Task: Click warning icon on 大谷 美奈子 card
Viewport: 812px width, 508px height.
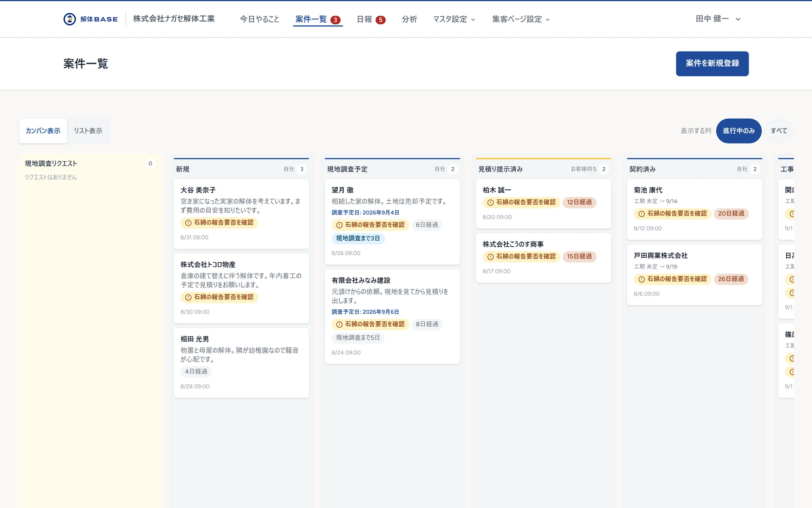Action: 188,223
